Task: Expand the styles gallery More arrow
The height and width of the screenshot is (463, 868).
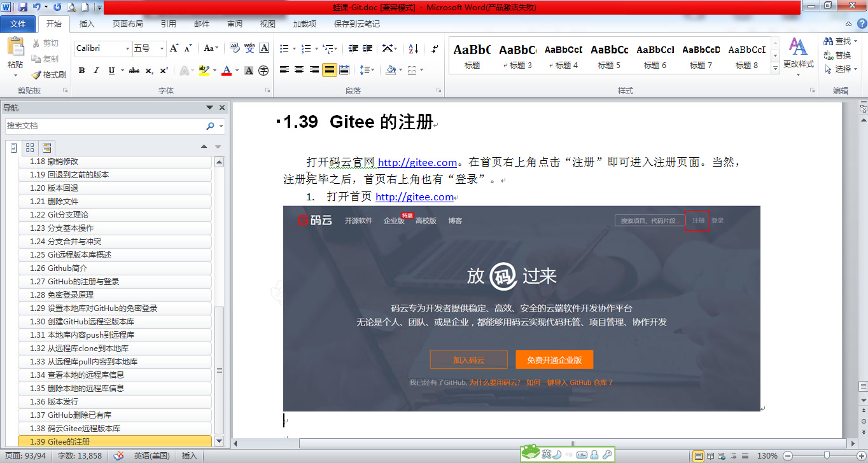Action: [x=775, y=69]
